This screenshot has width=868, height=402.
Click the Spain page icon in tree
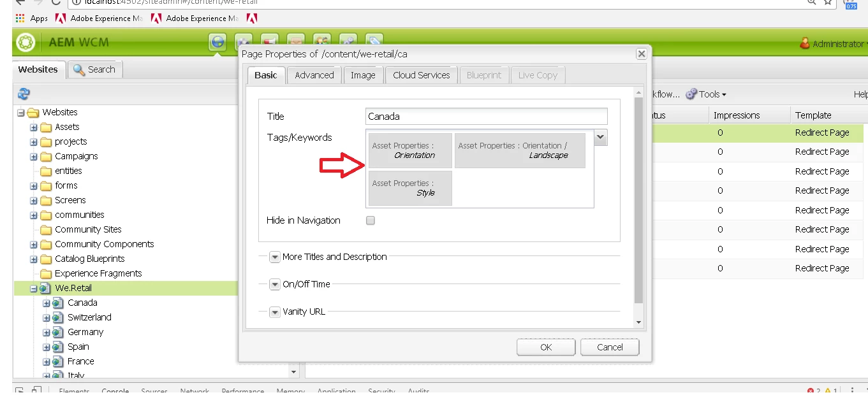click(x=57, y=347)
